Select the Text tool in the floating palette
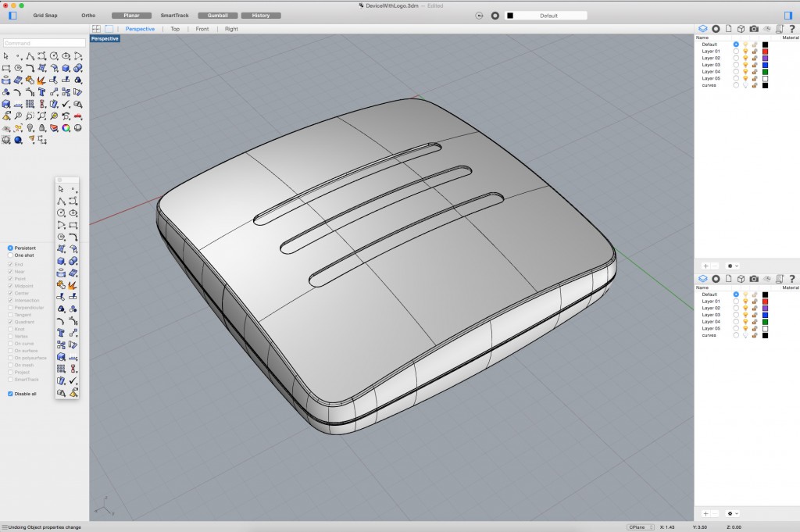 61,333
